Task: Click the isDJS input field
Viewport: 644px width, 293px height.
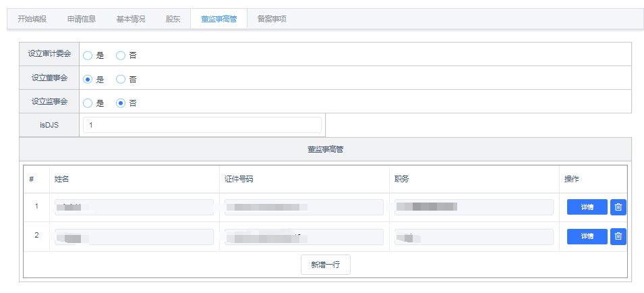Action: point(202,125)
